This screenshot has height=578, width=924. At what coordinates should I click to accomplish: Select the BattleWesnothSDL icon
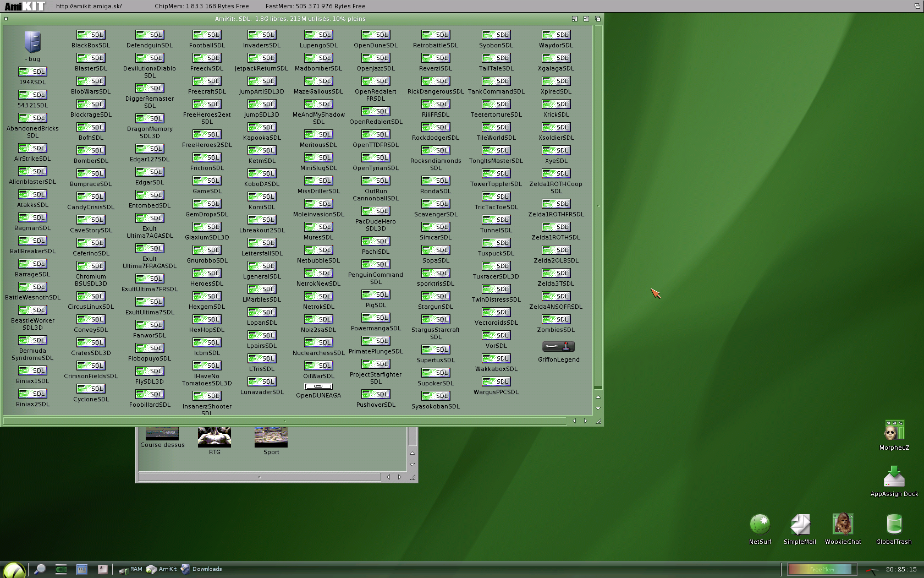pos(32,287)
